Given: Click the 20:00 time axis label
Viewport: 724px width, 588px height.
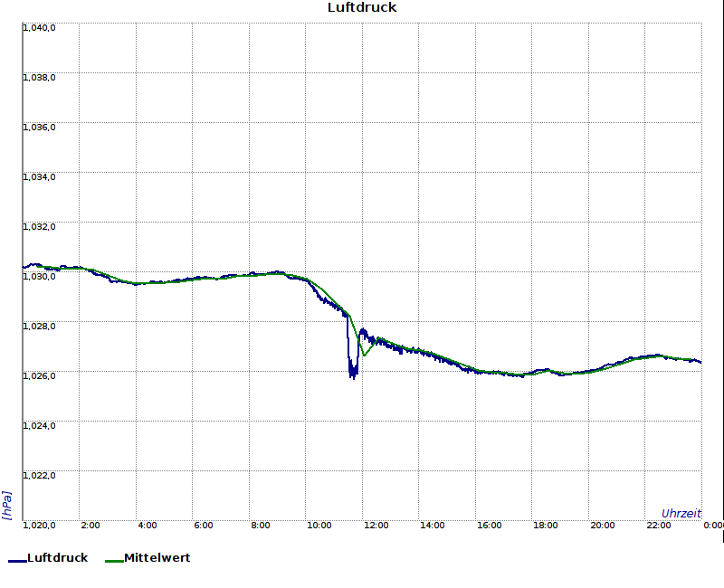Looking at the screenshot, I should tap(602, 526).
